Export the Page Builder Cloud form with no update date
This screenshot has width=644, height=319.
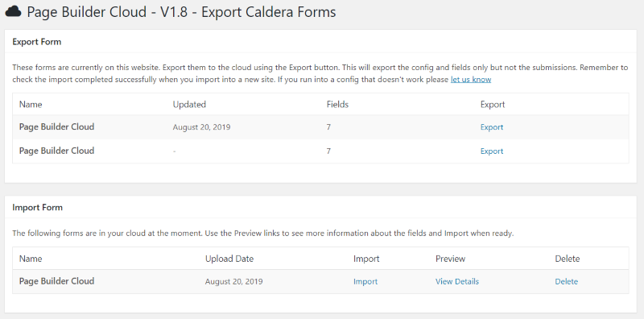point(492,151)
